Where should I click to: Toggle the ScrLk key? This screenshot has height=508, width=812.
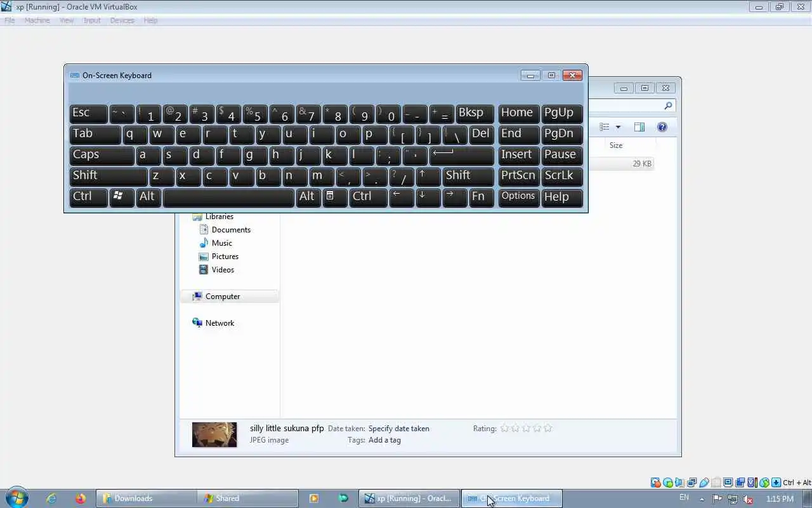(562, 177)
